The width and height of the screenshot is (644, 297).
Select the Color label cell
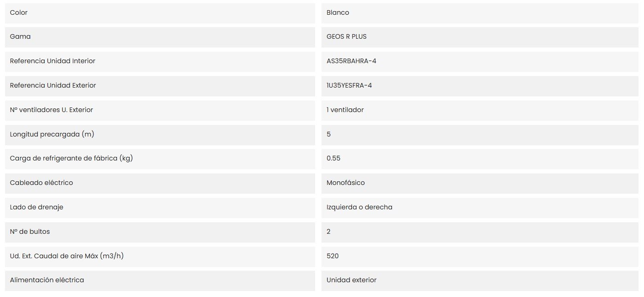pyautogui.click(x=160, y=13)
